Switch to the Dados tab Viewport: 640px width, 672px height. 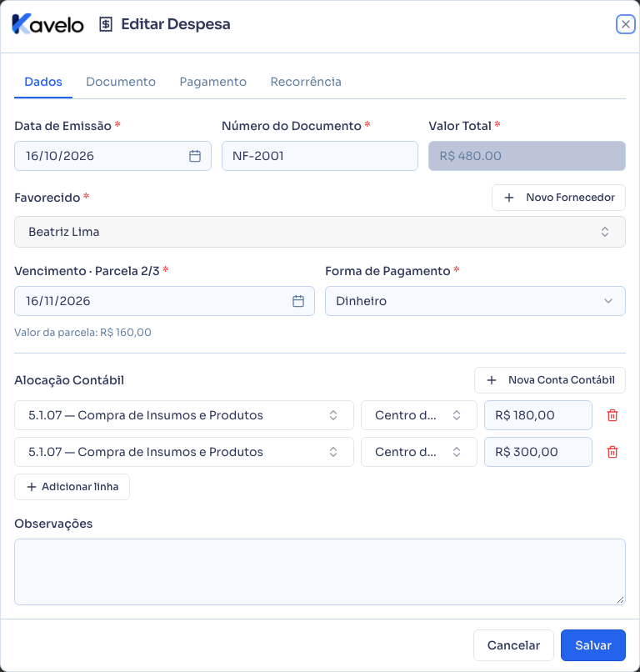[x=43, y=82]
